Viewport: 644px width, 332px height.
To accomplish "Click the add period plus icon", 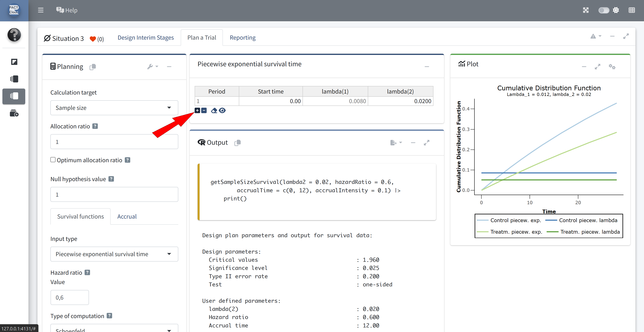I will tap(197, 110).
